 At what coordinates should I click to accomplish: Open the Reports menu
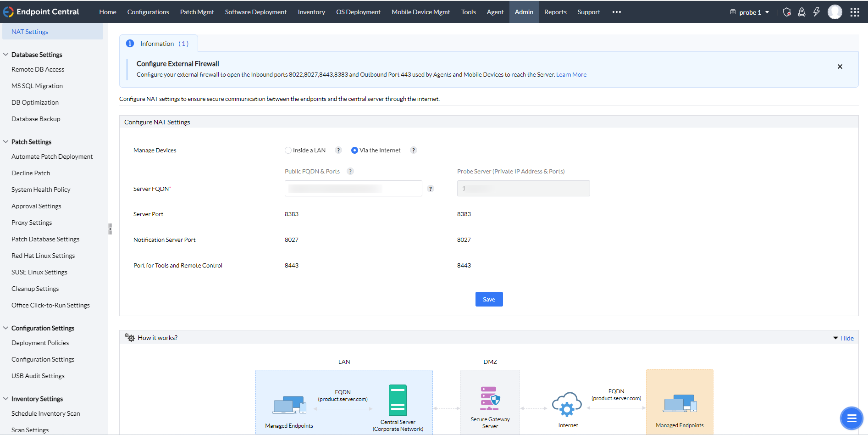pos(555,12)
